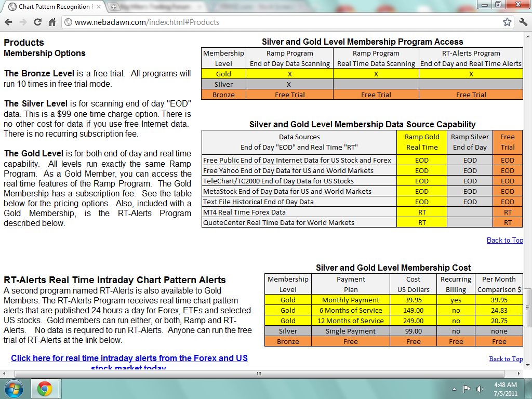532x399 pixels.
Task: Click the horizontal scrollbar right arrow
Action: 518,374
